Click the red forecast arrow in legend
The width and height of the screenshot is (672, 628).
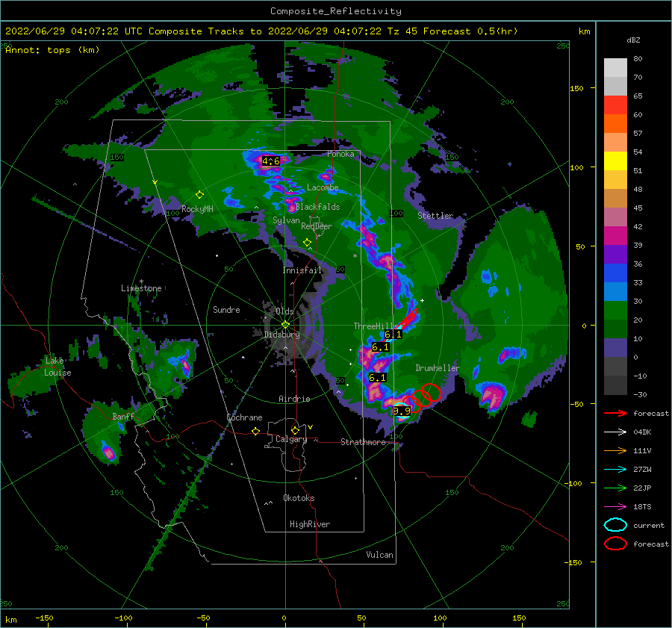coord(615,413)
